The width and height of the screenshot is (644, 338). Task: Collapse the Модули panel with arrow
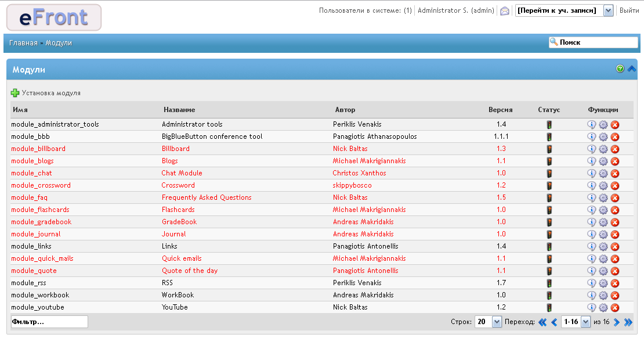tap(632, 69)
